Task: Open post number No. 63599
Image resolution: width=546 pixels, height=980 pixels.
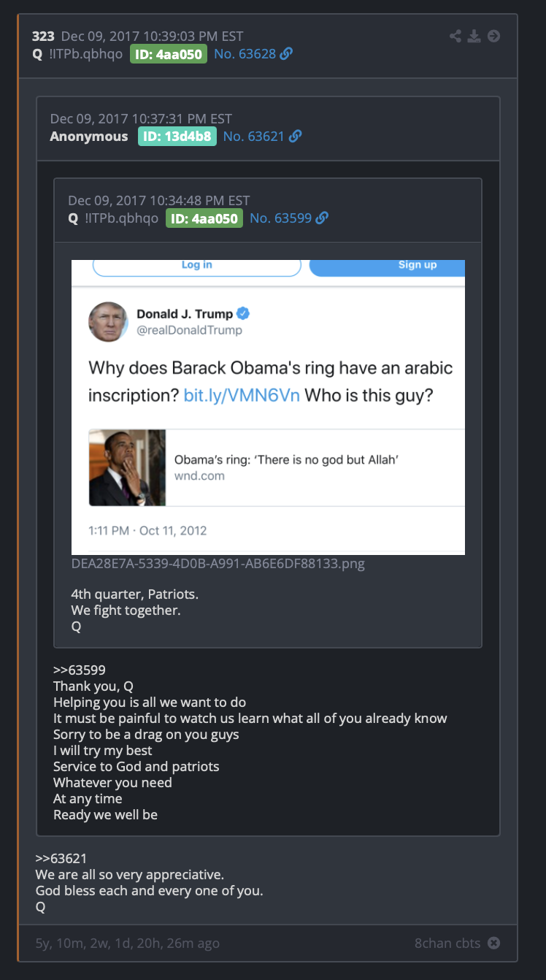Action: click(281, 218)
